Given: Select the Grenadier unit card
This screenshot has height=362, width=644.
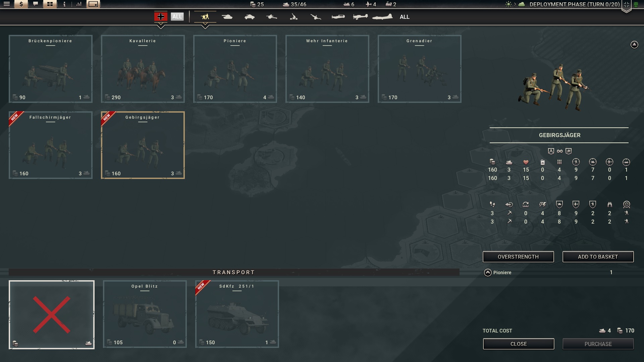Looking at the screenshot, I should coord(420,69).
